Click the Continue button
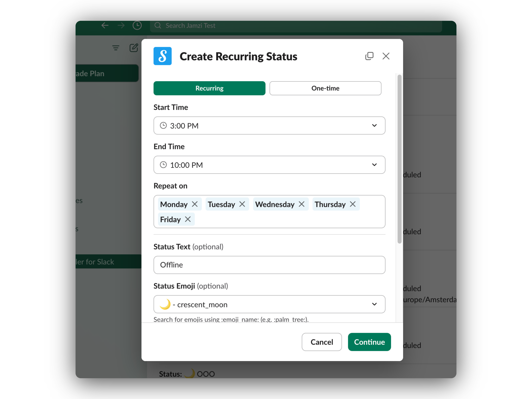This screenshot has height=399, width=532. coord(369,342)
